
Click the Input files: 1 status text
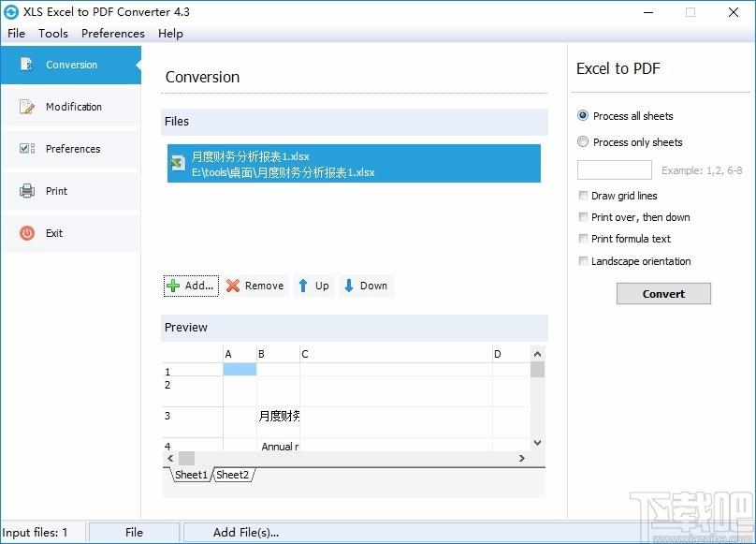click(35, 533)
